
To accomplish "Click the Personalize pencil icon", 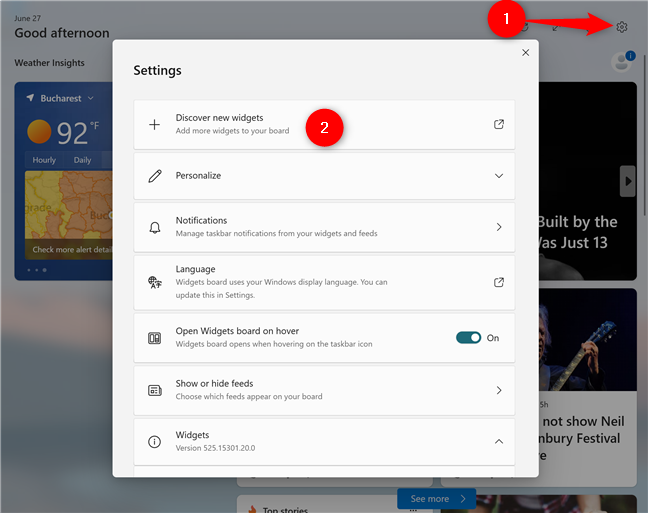I will click(155, 176).
